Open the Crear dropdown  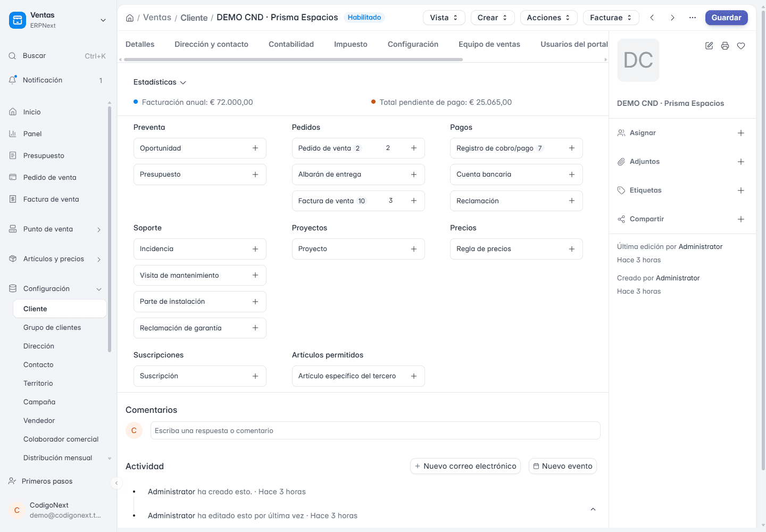click(x=493, y=18)
